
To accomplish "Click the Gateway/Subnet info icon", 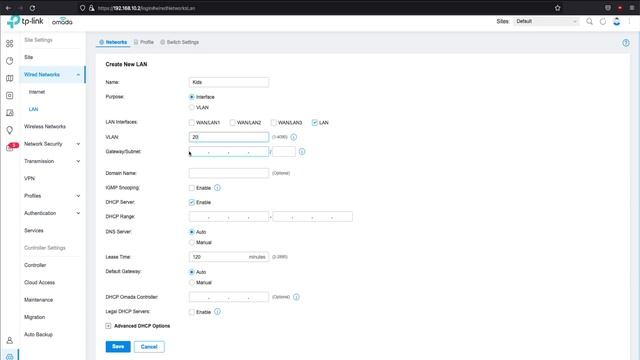I will click(302, 152).
